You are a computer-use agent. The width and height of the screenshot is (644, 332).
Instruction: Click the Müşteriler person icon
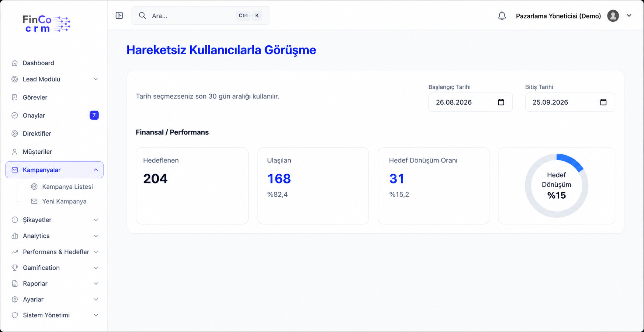point(15,152)
